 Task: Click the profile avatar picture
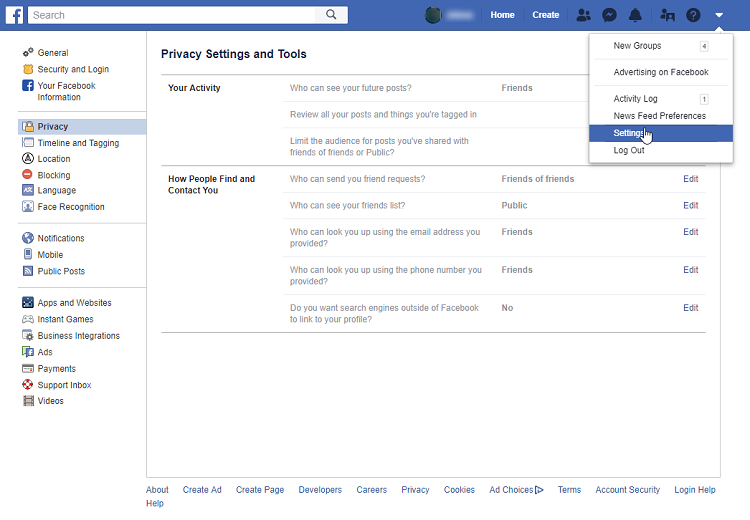(433, 15)
